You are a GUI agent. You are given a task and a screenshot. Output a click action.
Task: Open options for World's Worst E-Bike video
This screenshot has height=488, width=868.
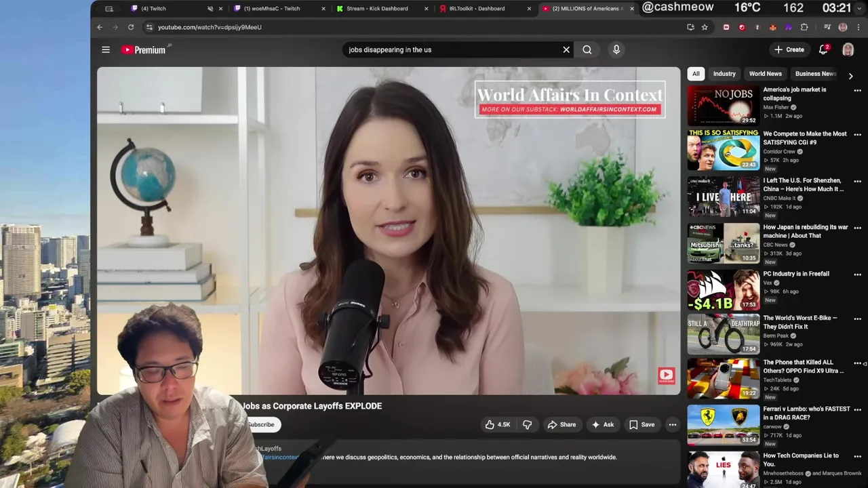pyautogui.click(x=857, y=319)
